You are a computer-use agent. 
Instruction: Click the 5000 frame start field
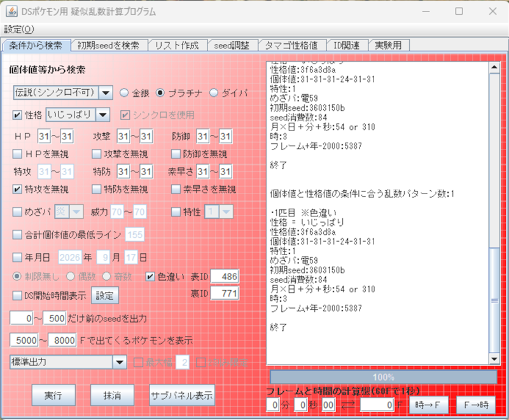tap(24, 340)
